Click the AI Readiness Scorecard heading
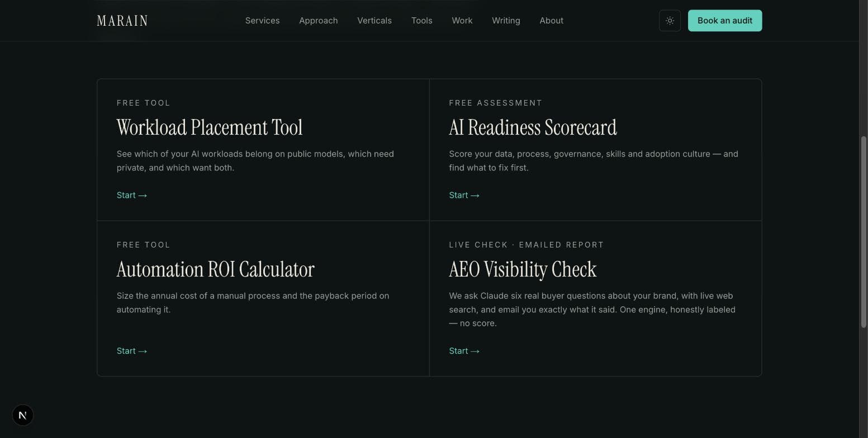868x438 pixels. point(533,127)
